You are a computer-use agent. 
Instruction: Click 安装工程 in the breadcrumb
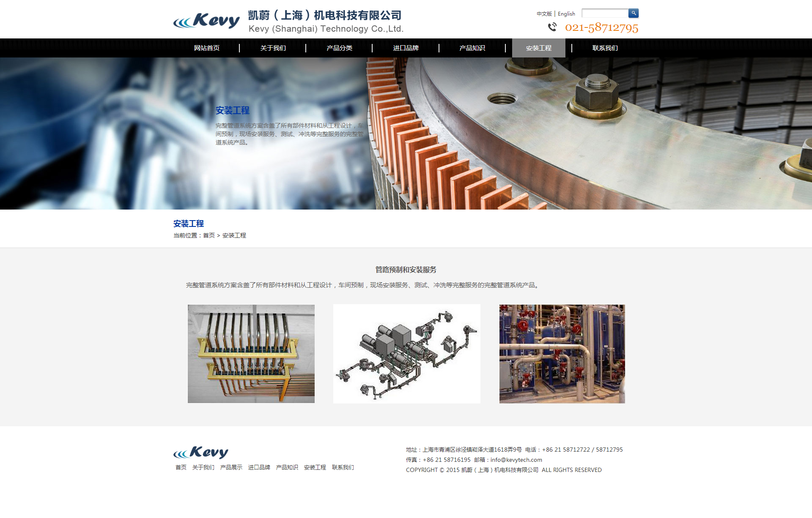234,235
